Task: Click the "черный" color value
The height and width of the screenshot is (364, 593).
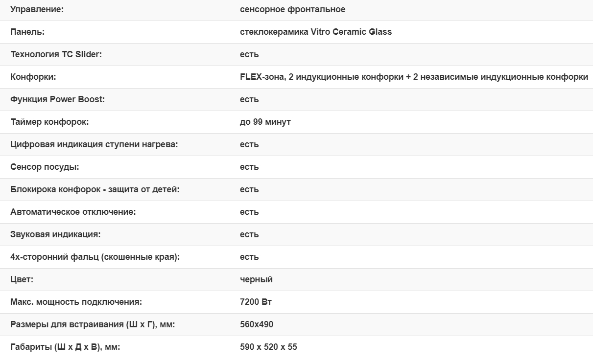Action: 256,279
